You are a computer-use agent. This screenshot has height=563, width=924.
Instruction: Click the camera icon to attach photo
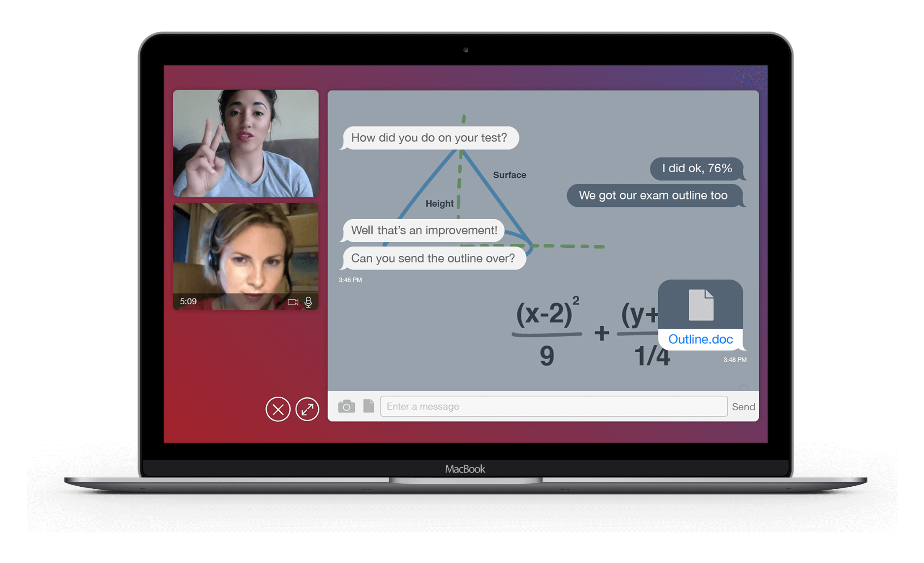pyautogui.click(x=346, y=406)
